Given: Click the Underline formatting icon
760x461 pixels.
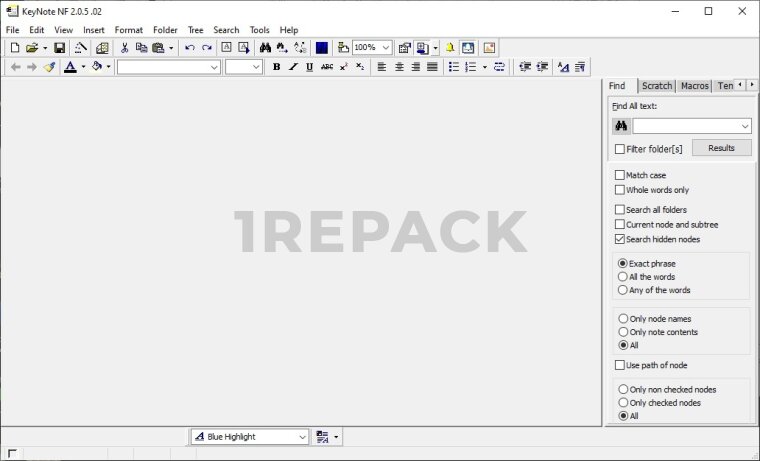Looking at the screenshot, I should (x=309, y=67).
